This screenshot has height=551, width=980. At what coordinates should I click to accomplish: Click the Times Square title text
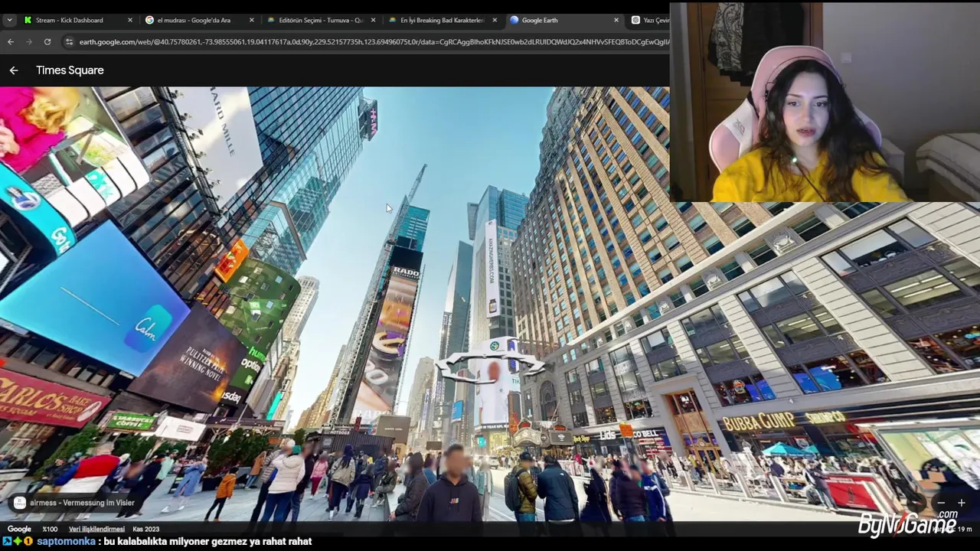tap(70, 70)
